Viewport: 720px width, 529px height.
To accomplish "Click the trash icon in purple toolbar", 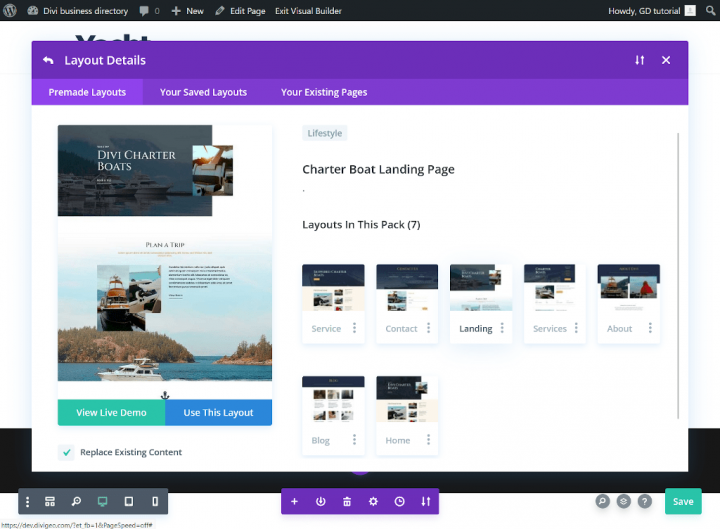I will (347, 501).
